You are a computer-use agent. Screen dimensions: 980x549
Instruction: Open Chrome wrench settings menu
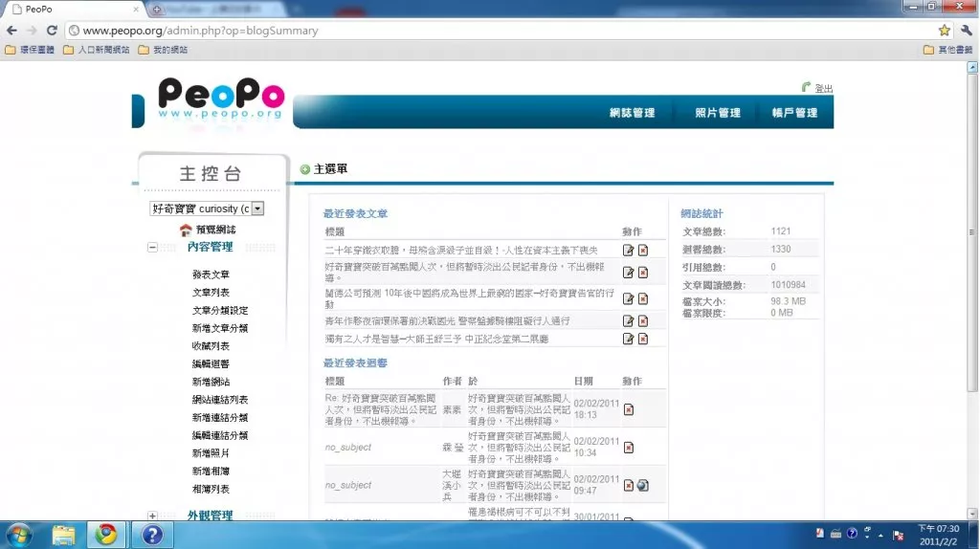[967, 30]
